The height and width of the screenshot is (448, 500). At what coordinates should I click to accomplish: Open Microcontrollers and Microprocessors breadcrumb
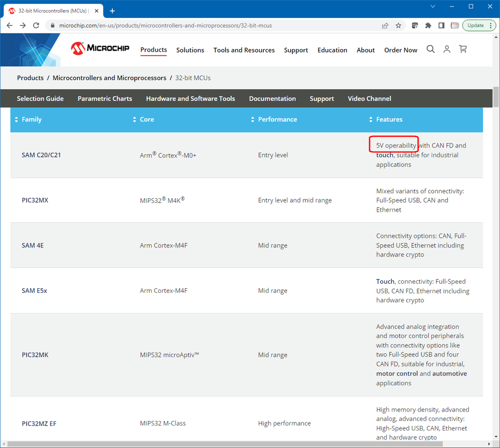pos(110,78)
